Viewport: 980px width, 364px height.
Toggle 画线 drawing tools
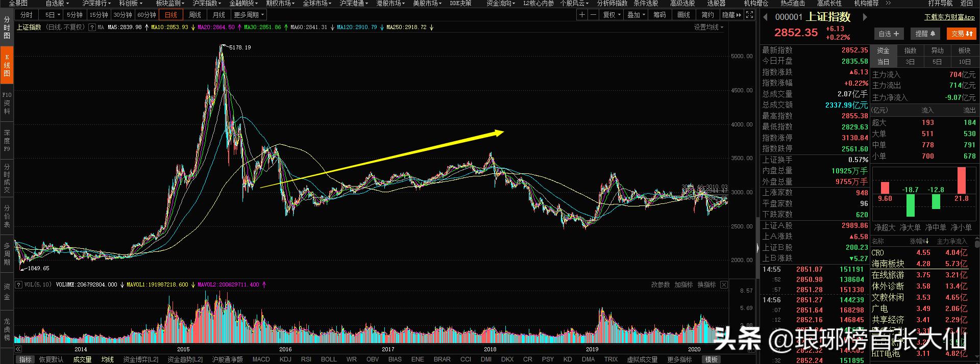683,15
